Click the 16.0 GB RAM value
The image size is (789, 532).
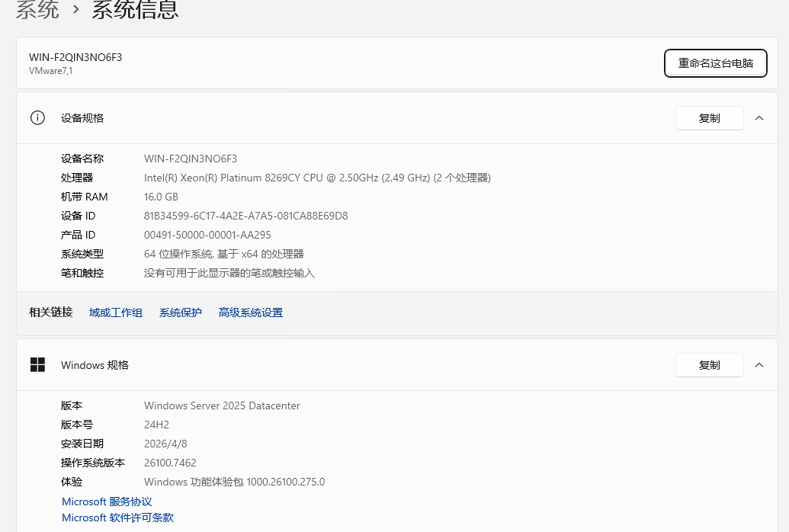click(161, 197)
